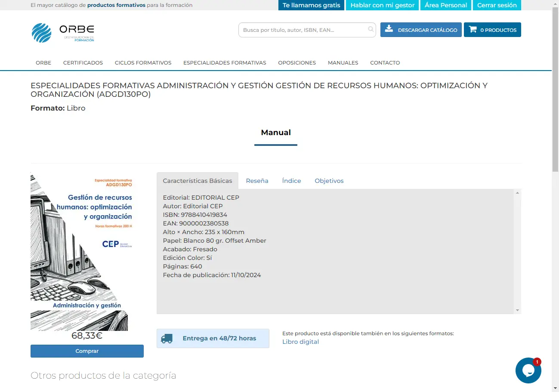Open the Índice tab

coord(291,181)
